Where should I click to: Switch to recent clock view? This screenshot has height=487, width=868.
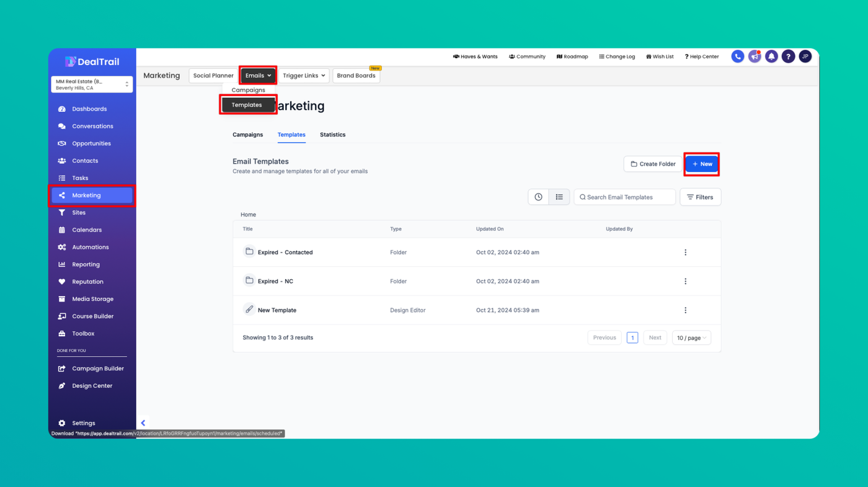pos(538,197)
